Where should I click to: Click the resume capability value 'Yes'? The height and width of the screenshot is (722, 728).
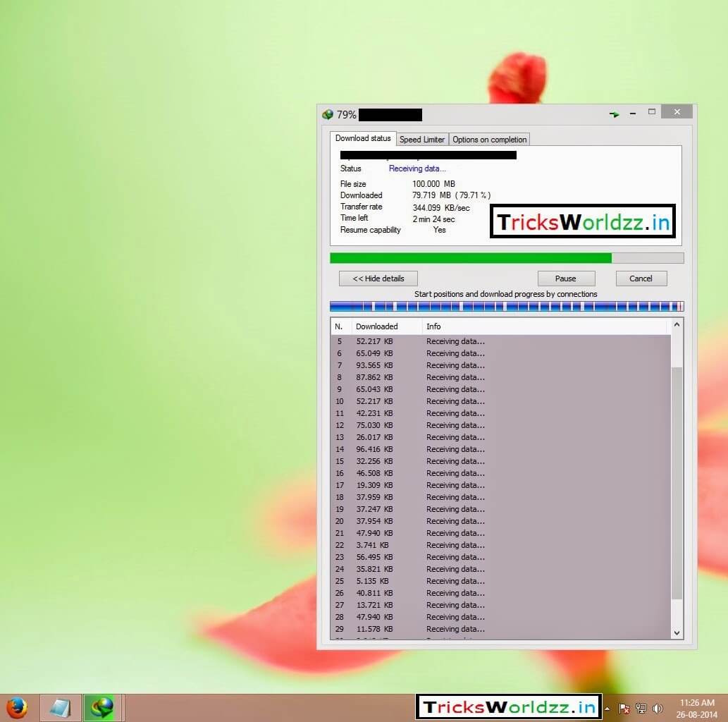pos(439,230)
